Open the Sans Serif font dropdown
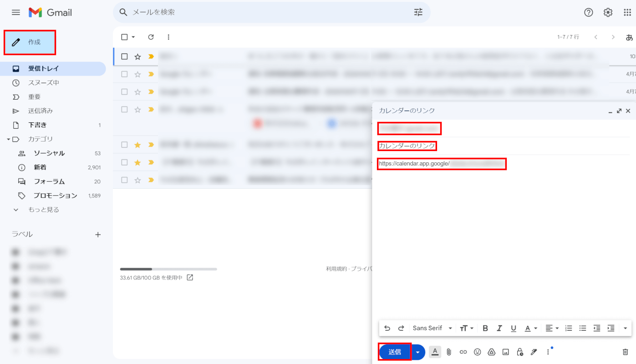This screenshot has height=364, width=636. tap(432, 328)
